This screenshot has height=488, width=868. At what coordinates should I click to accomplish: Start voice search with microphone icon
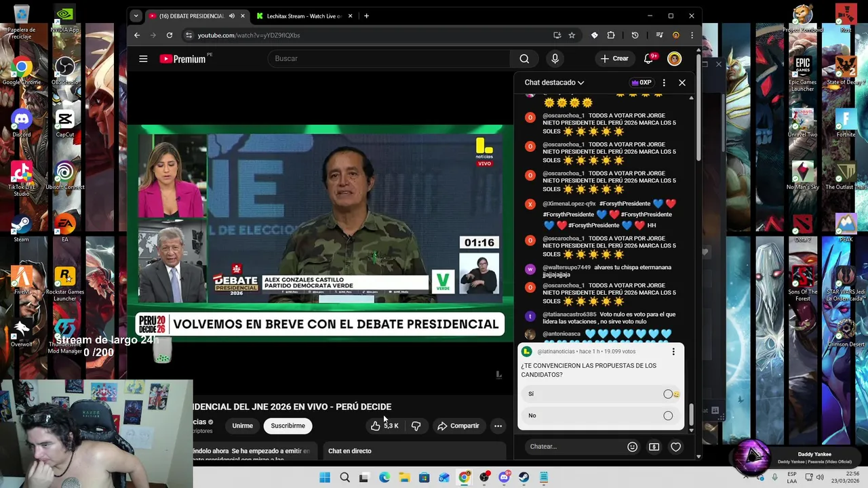click(x=555, y=59)
